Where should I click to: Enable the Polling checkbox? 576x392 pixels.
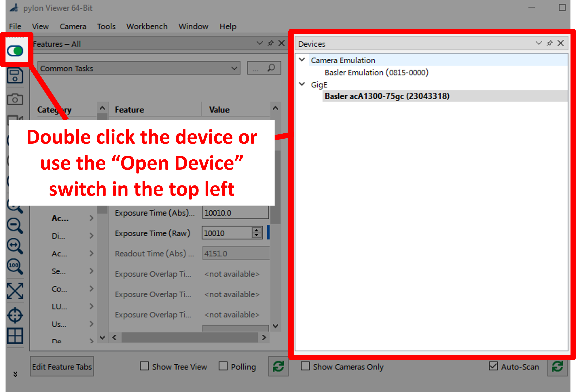pos(223,366)
